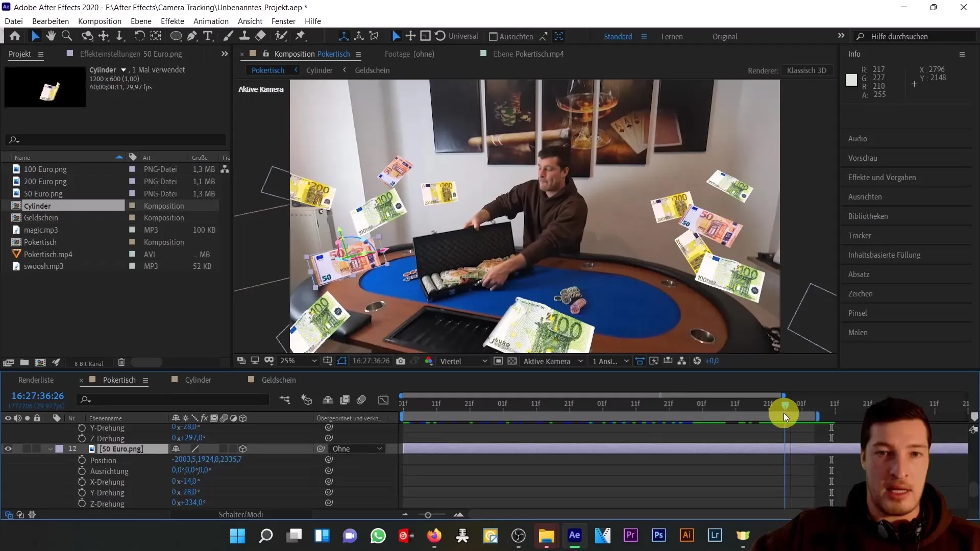Toggle the lock icon on layer 12
Viewport: 980px width, 551px height.
(37, 449)
